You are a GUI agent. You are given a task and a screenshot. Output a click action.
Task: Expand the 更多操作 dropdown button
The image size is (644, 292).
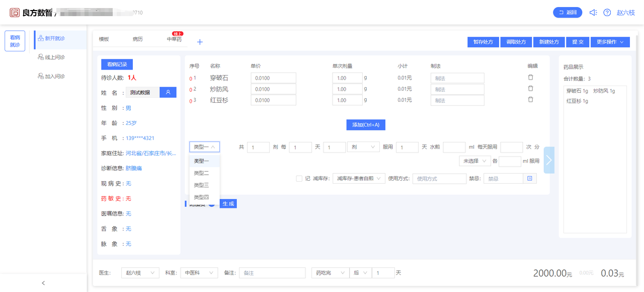(610, 42)
